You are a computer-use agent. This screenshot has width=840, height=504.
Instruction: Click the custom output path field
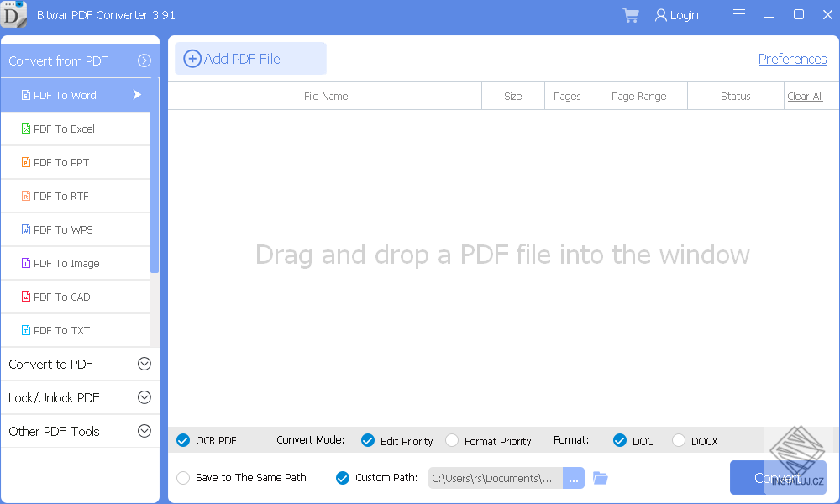point(496,478)
